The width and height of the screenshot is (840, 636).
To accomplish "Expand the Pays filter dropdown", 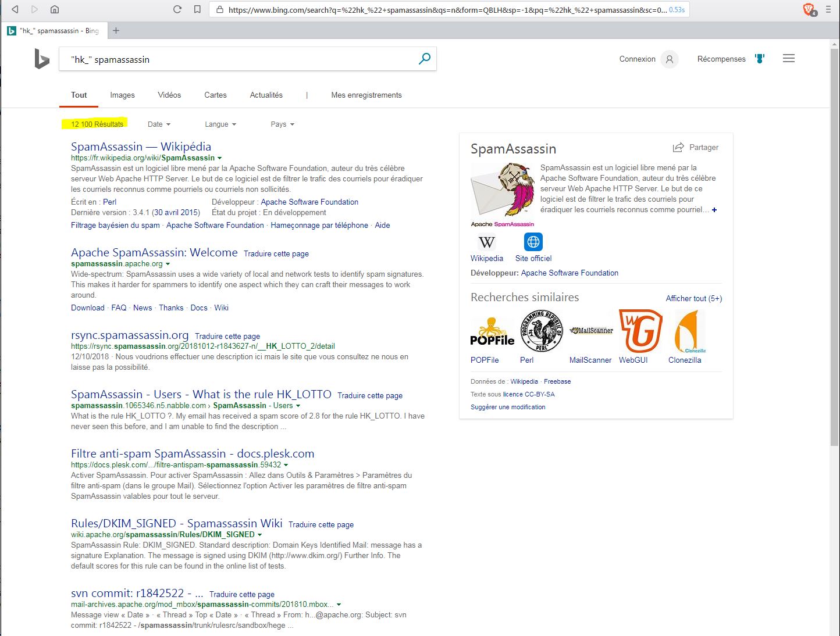I will [x=282, y=124].
